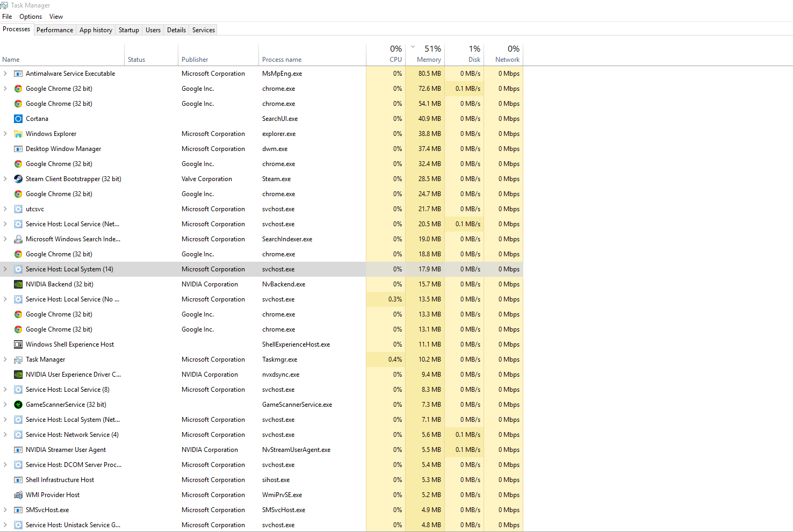Screen dimensions: 793x532
Task: Expand Service Host: Local Service (8)
Action: coord(5,390)
